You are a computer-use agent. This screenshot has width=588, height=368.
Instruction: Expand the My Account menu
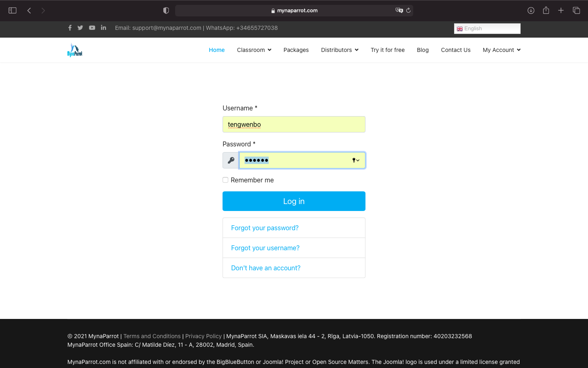click(501, 50)
